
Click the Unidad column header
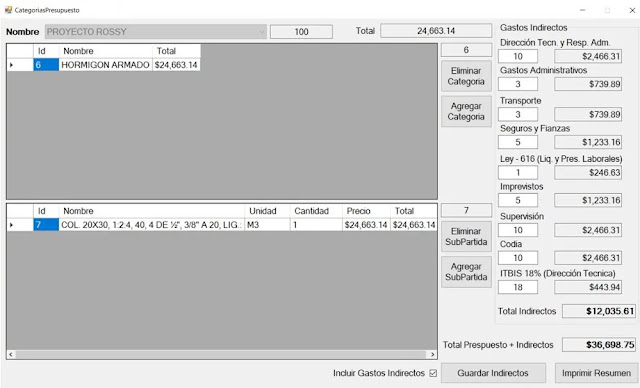(x=267, y=211)
